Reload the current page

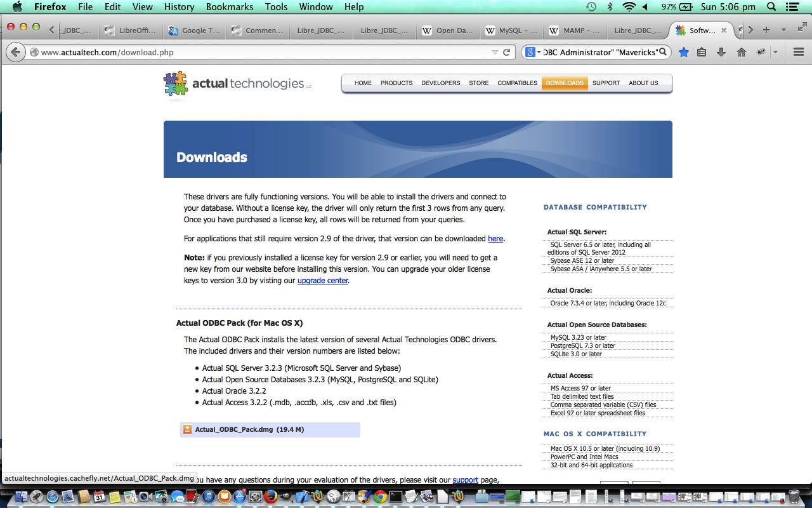click(507, 52)
